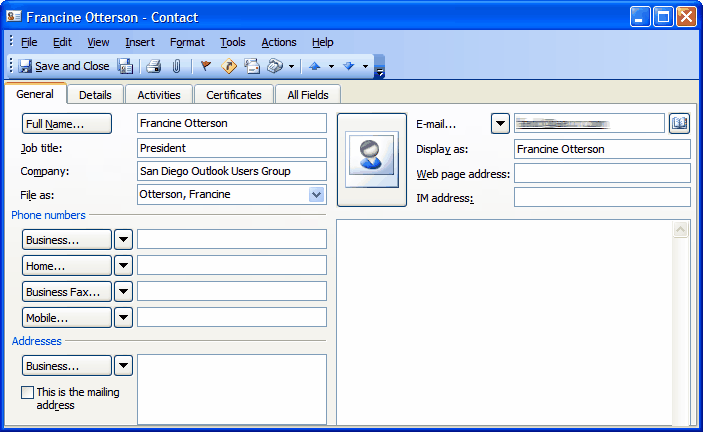Open dropdown next to Business Fax

123,292
